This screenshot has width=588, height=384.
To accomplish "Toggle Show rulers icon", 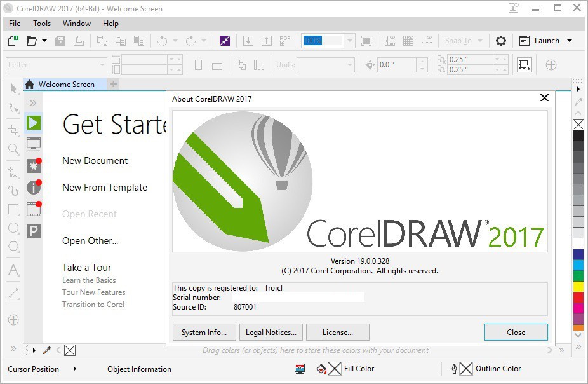I will (x=390, y=41).
